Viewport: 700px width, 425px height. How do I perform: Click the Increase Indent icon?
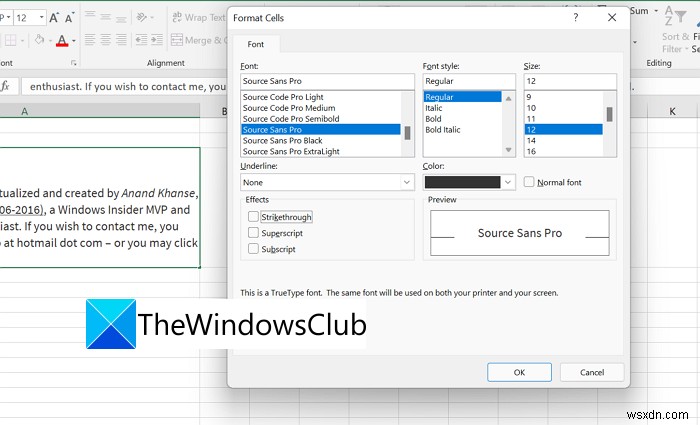157,40
